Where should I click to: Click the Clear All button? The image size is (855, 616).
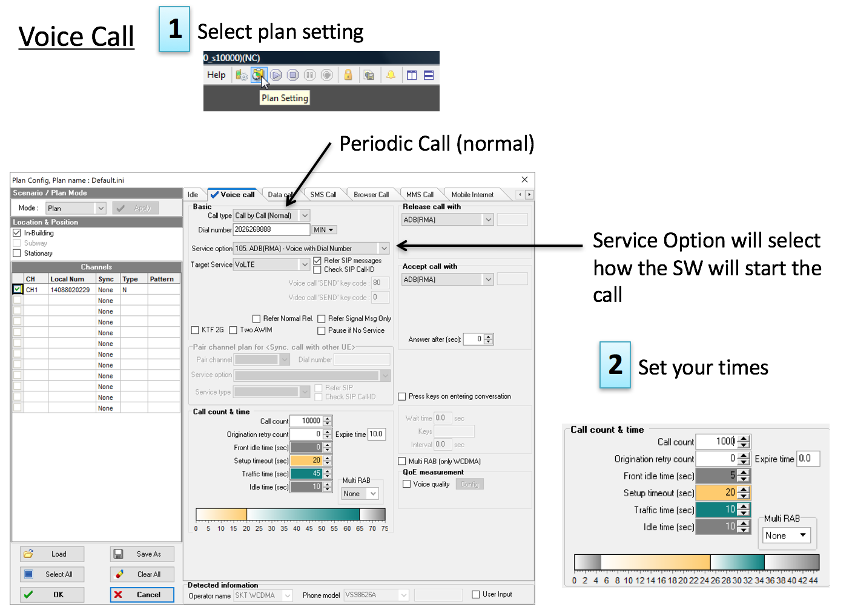(x=142, y=575)
